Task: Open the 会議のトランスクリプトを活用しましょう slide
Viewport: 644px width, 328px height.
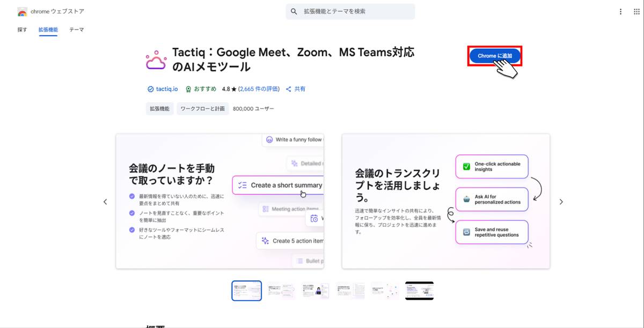Action: (446, 201)
